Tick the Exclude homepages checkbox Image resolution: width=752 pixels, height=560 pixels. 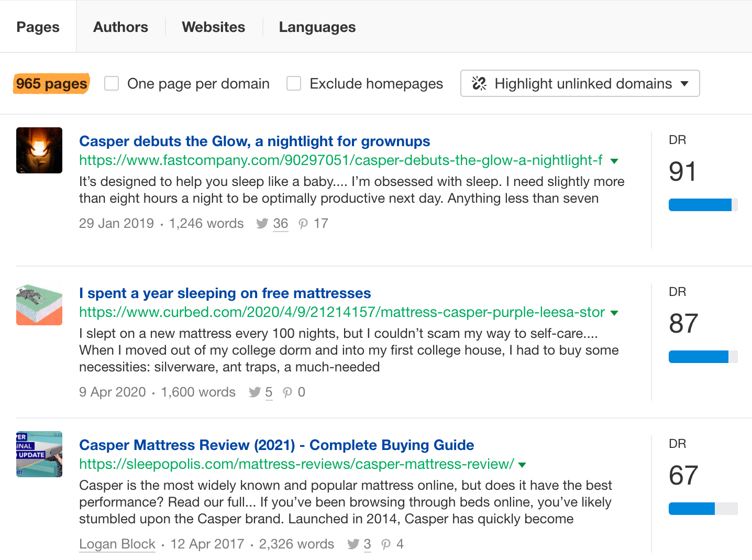click(x=294, y=84)
